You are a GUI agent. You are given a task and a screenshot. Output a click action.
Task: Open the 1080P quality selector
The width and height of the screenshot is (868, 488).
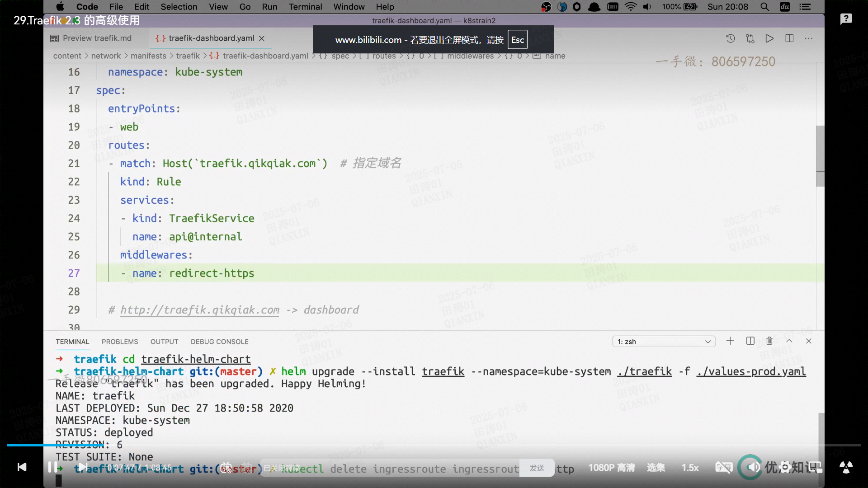click(611, 468)
